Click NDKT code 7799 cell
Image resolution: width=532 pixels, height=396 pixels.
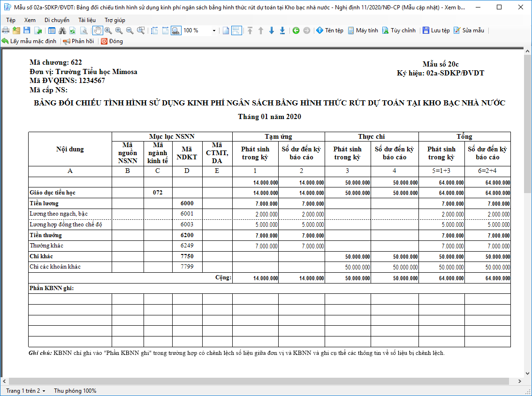[187, 267]
